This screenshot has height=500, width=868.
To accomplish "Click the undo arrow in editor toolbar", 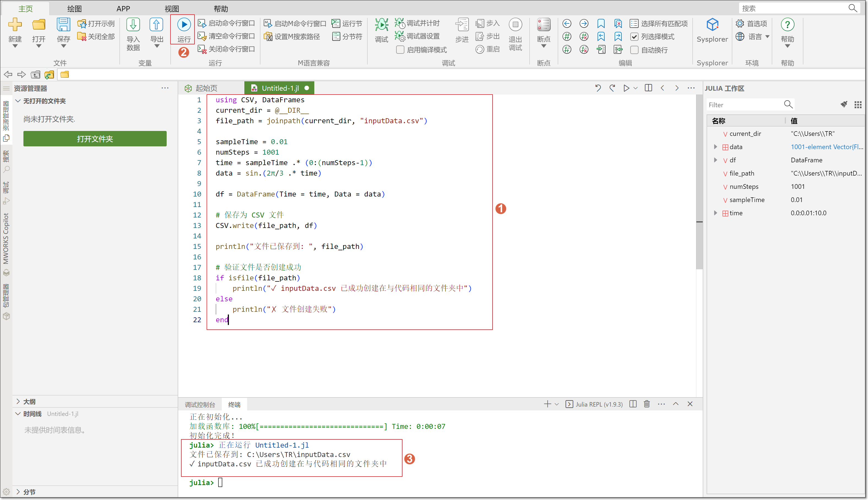I will pos(598,88).
